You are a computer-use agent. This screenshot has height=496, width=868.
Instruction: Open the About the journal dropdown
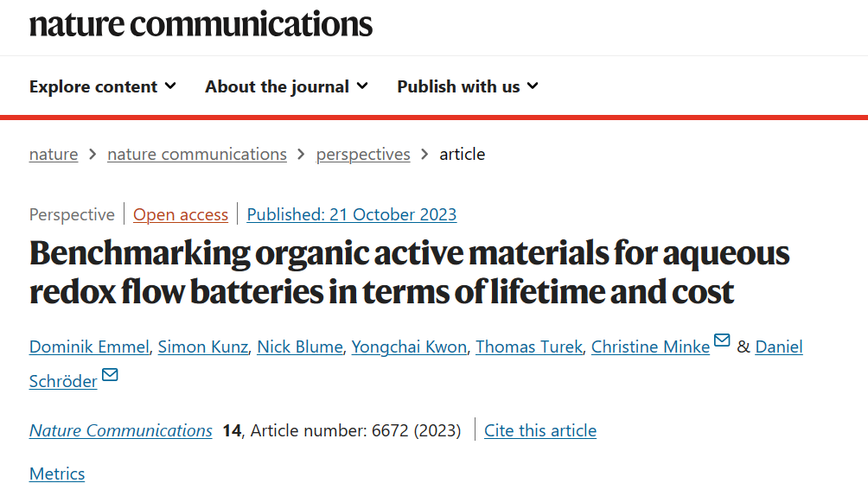click(x=286, y=86)
